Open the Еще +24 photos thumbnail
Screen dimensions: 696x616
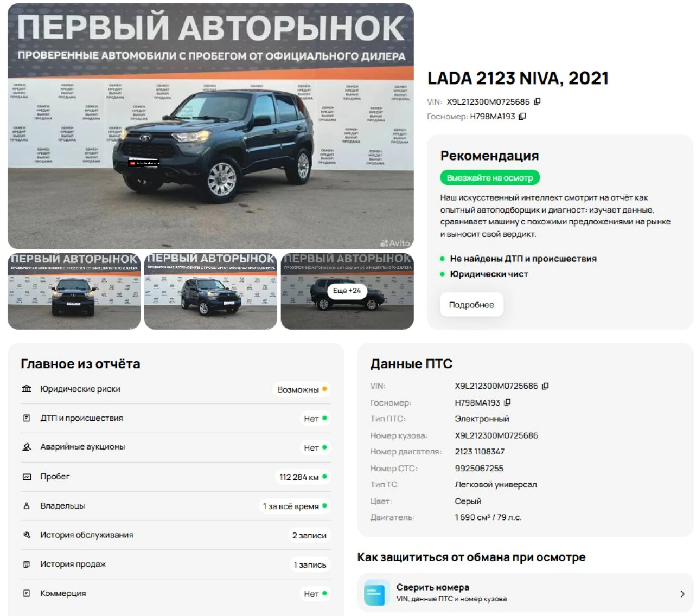(x=347, y=291)
